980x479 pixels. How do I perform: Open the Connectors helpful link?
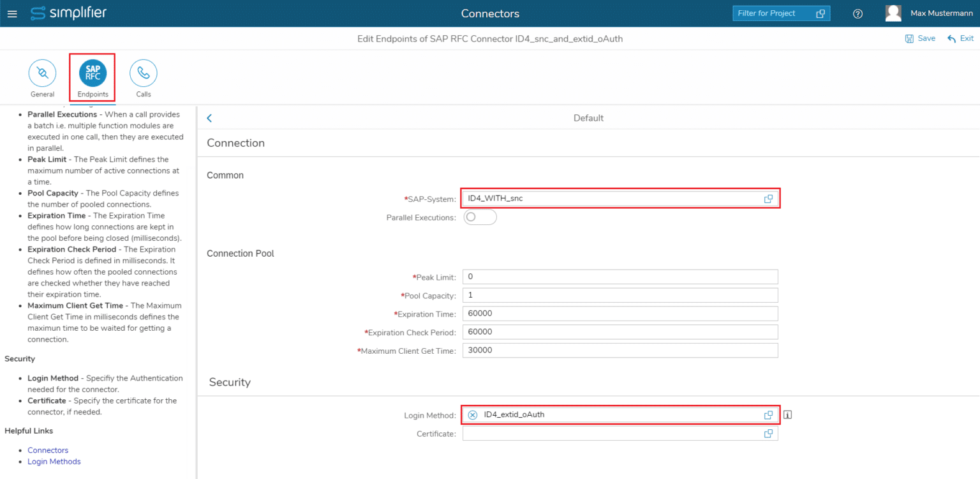tap(48, 450)
